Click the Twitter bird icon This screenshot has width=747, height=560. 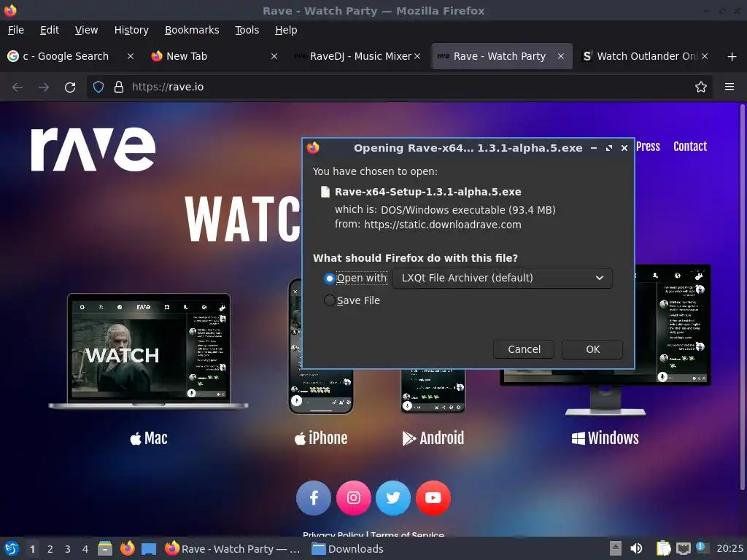[393, 498]
